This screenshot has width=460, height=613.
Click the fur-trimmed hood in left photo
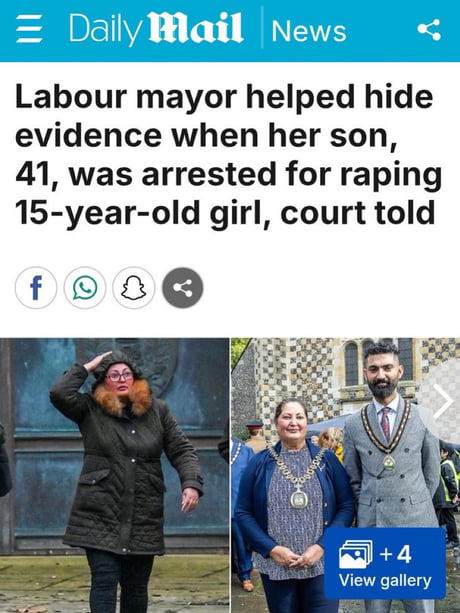pyautogui.click(x=122, y=398)
